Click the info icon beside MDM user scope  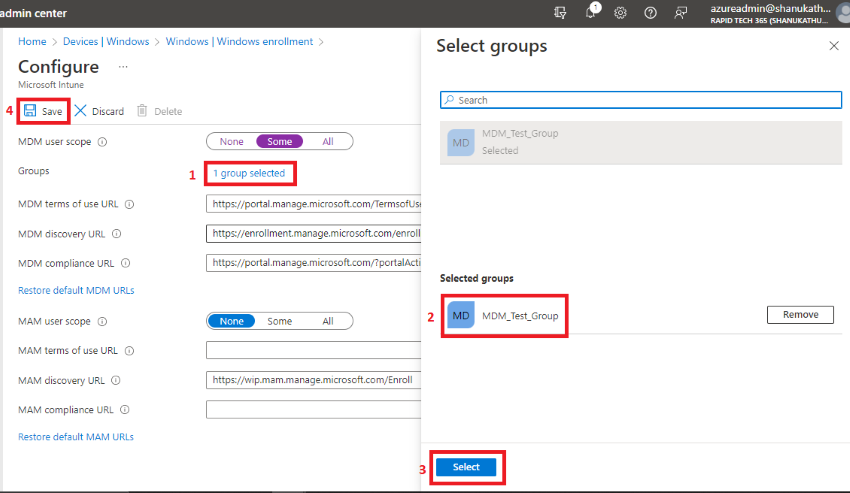(102, 142)
